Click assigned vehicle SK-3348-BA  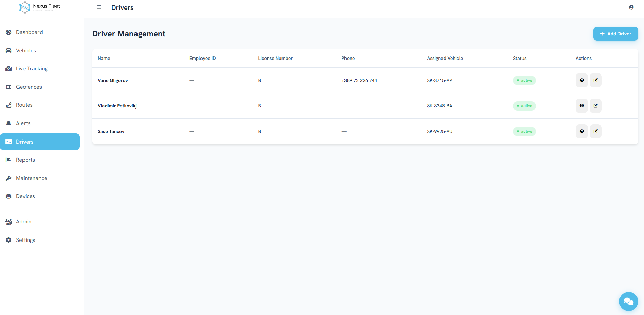439,106
